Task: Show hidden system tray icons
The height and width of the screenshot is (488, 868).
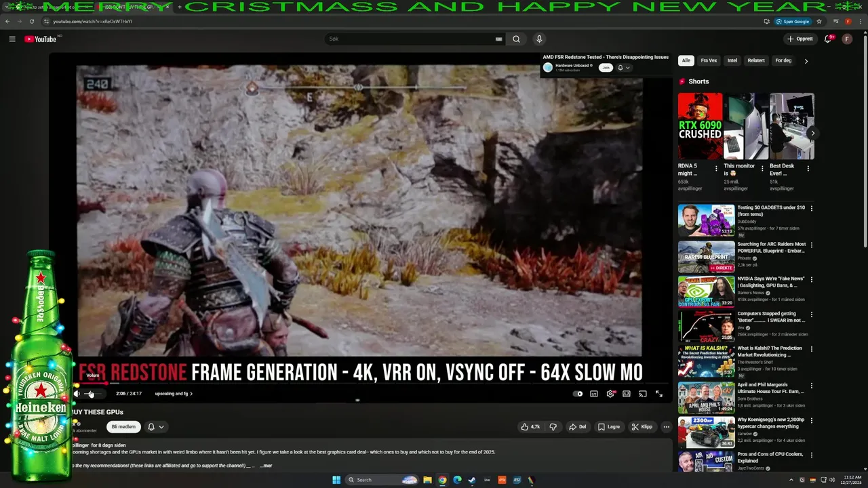Action: 791,480
